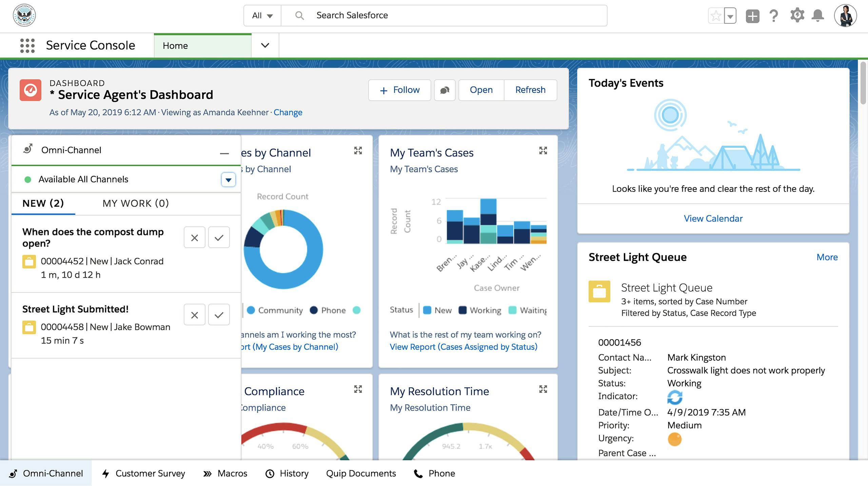Click the Working status legend swatch

click(462, 310)
